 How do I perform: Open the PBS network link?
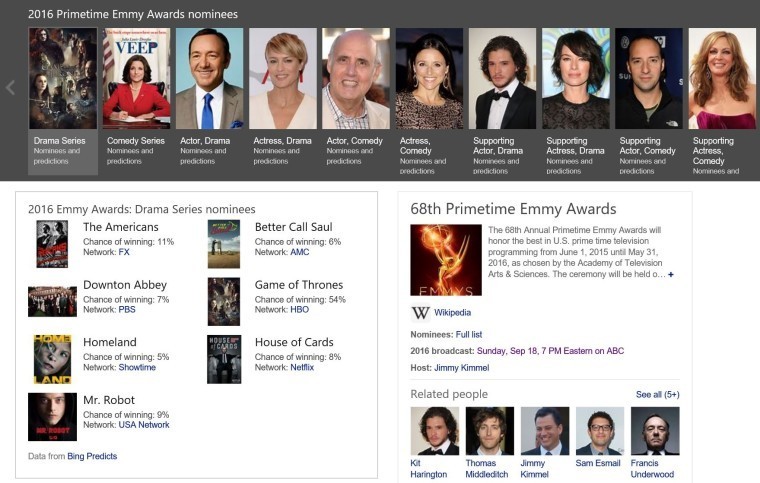pos(127,310)
